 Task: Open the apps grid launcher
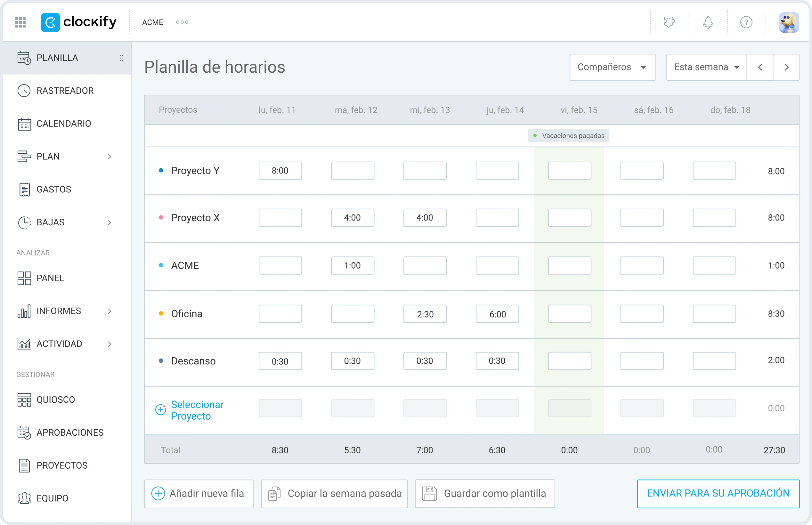[x=20, y=22]
